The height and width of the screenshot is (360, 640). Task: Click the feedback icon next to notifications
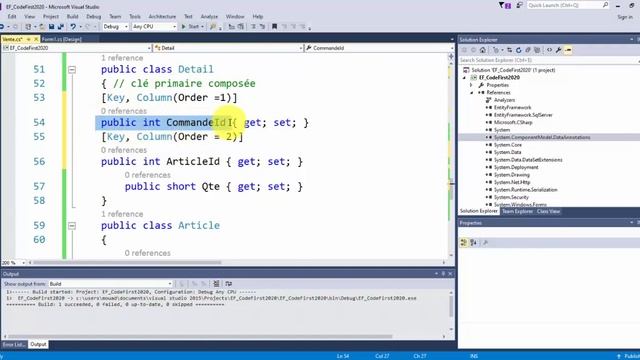520,5
